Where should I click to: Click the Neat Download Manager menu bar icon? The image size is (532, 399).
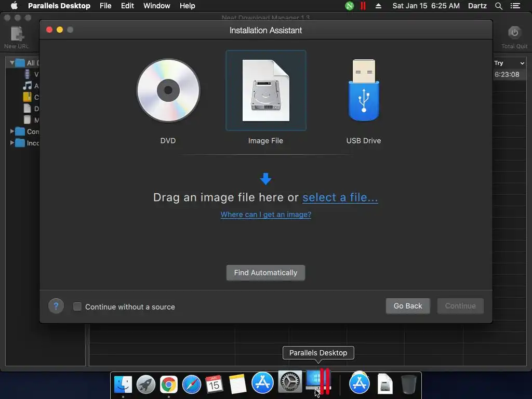tap(350, 6)
